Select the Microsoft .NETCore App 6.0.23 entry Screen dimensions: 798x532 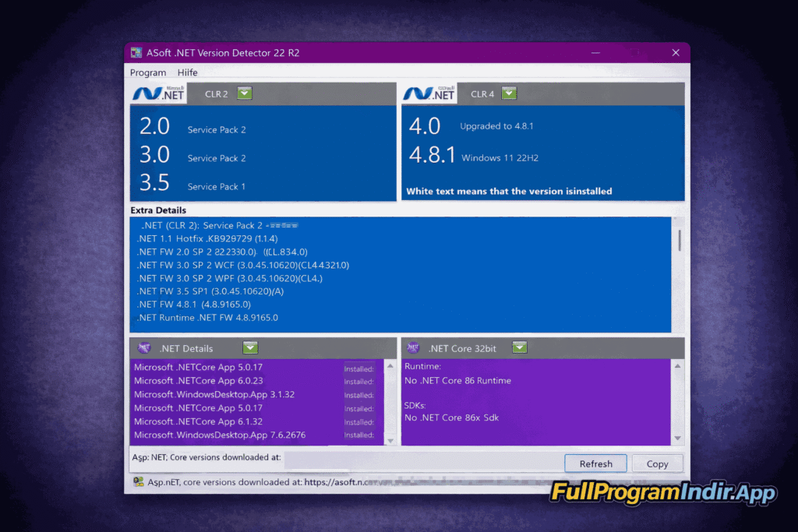[199, 381]
